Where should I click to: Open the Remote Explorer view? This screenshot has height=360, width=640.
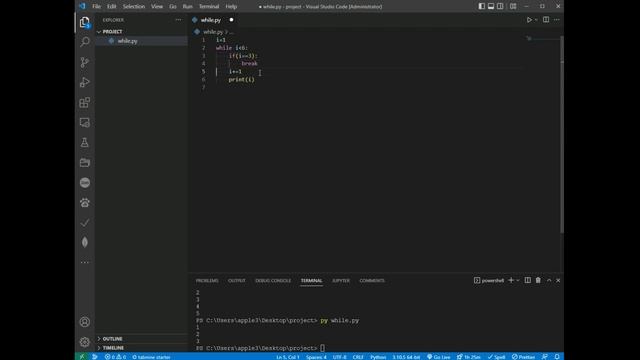(x=84, y=122)
